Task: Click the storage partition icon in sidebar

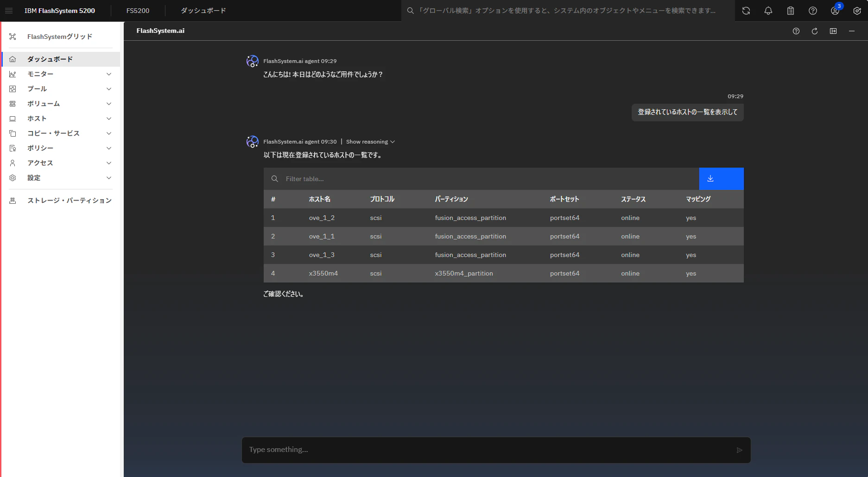Action: tap(13, 201)
